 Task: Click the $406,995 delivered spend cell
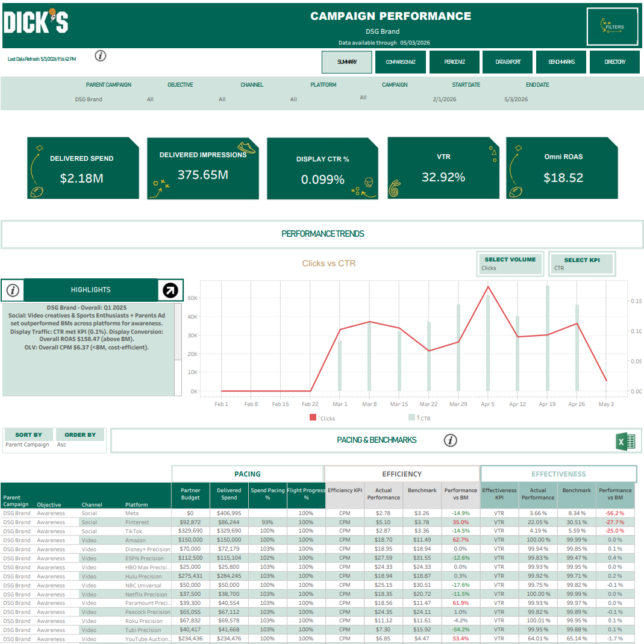click(x=229, y=513)
